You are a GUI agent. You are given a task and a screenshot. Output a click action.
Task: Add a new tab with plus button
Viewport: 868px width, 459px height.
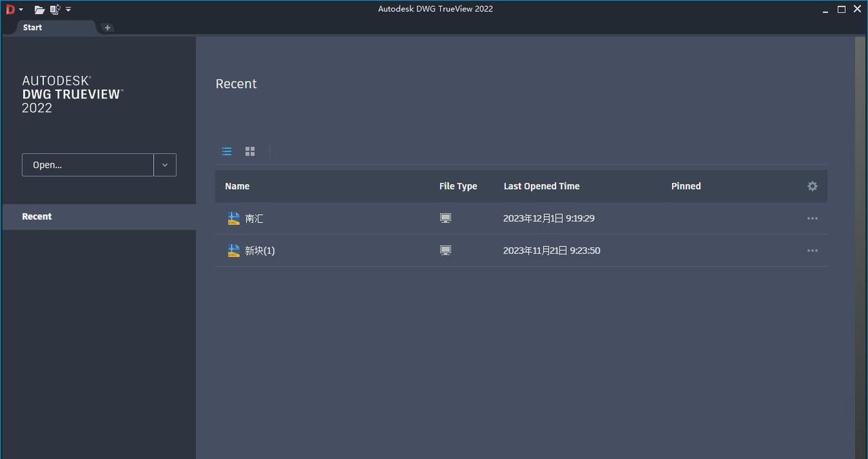click(107, 28)
